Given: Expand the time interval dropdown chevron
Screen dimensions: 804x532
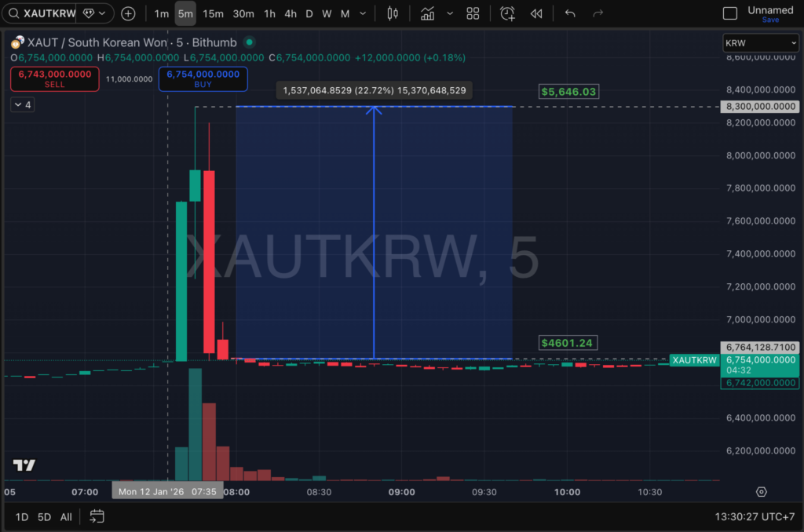Looking at the screenshot, I should pyautogui.click(x=362, y=13).
